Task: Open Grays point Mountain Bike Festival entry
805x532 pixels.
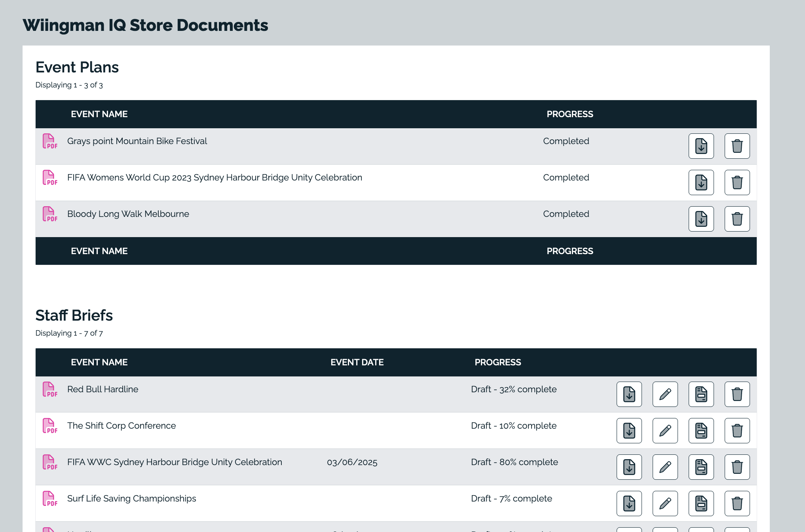Action: 137,141
